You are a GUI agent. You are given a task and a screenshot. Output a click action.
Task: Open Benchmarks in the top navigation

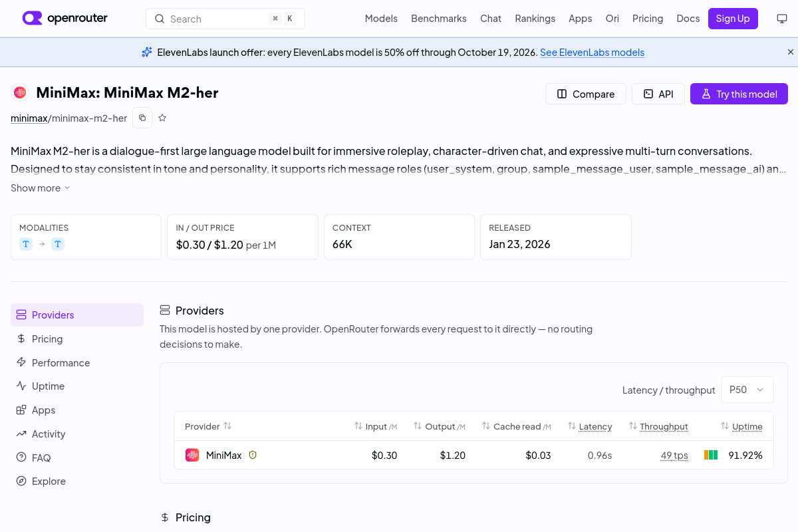439,19
